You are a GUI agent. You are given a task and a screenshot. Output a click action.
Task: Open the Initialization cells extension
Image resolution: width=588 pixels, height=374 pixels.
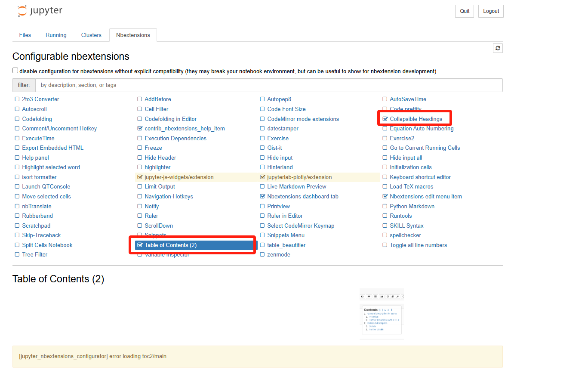[411, 167]
